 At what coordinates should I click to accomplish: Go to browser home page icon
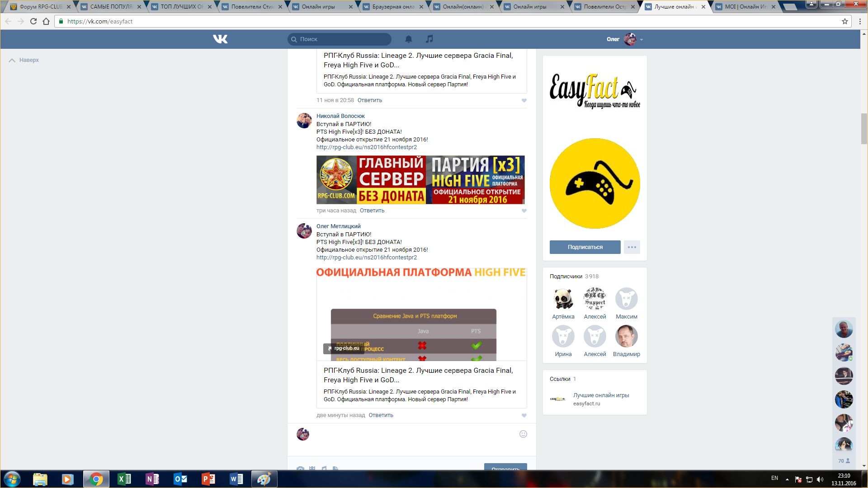46,21
